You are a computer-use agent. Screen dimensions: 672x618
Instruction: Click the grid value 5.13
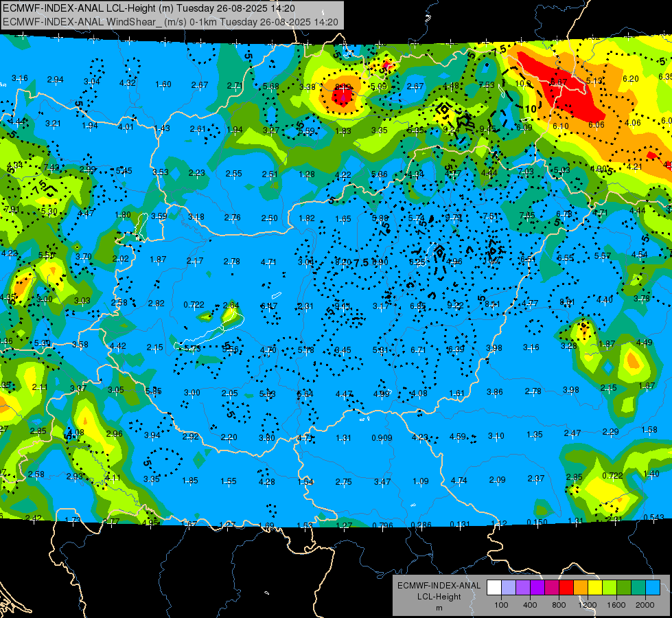tap(594, 80)
